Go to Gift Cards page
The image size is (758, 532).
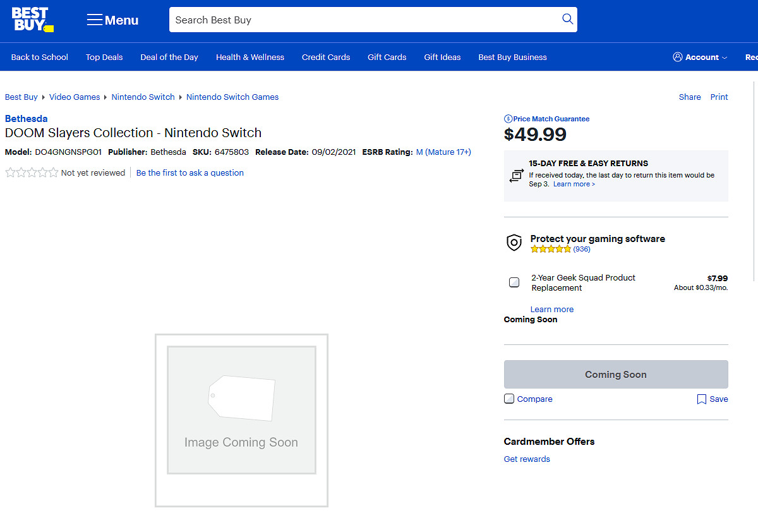387,57
